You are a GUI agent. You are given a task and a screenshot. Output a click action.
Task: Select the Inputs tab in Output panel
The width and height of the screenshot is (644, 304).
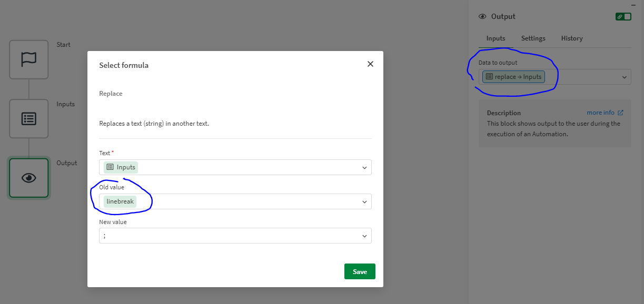pos(496,38)
